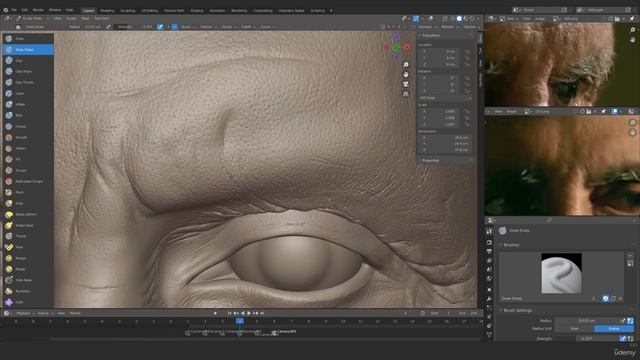
Task: Switch to the Sculpting workspace tab
Action: [128, 11]
